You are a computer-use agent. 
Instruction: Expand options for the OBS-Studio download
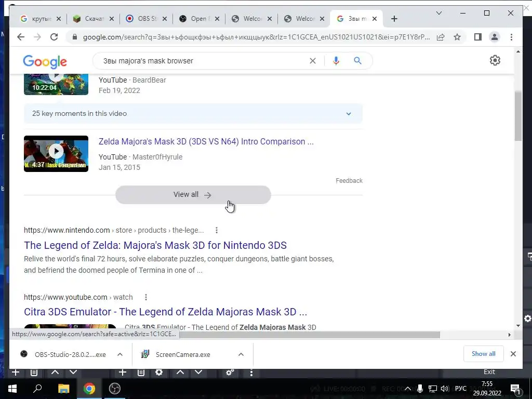(x=120, y=354)
